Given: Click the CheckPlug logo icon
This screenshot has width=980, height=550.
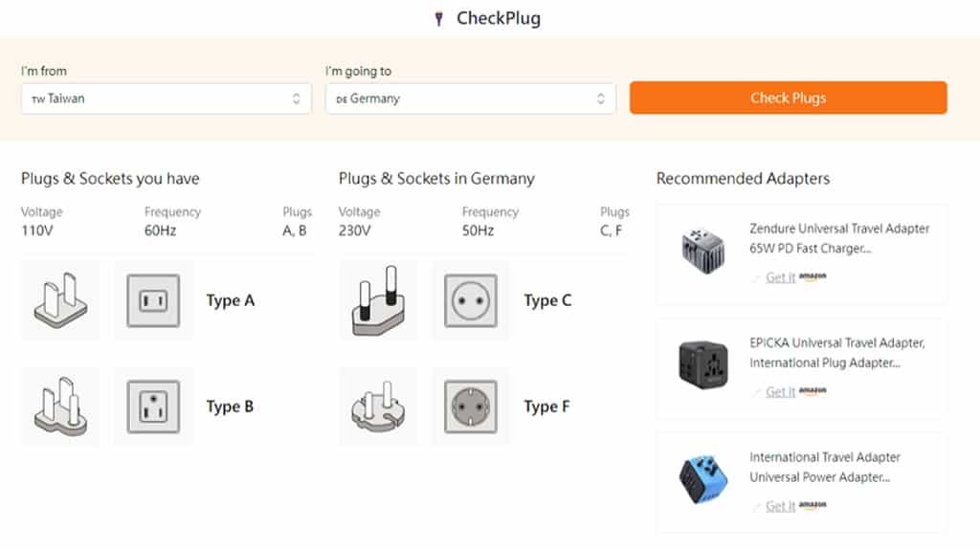Looking at the screenshot, I should [438, 19].
